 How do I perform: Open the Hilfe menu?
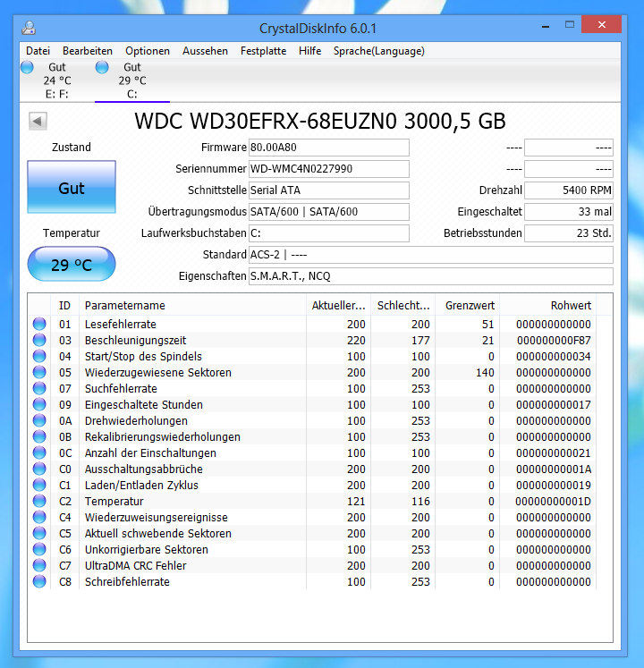[309, 51]
